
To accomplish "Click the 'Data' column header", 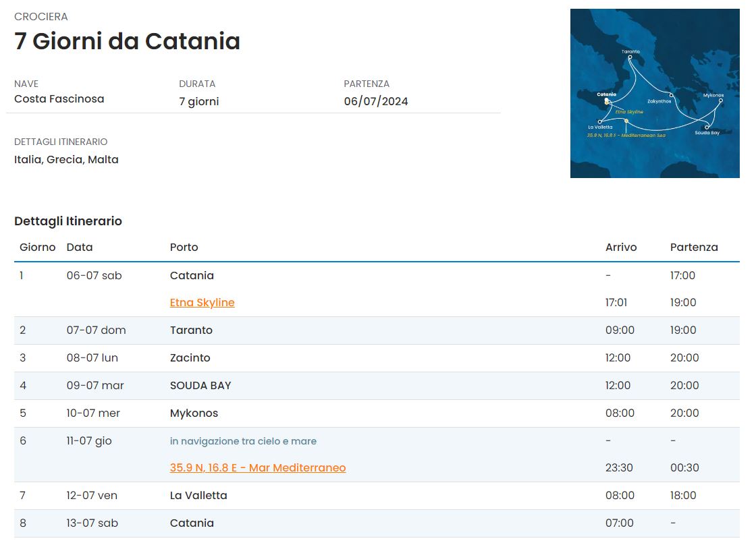I will (x=80, y=248).
